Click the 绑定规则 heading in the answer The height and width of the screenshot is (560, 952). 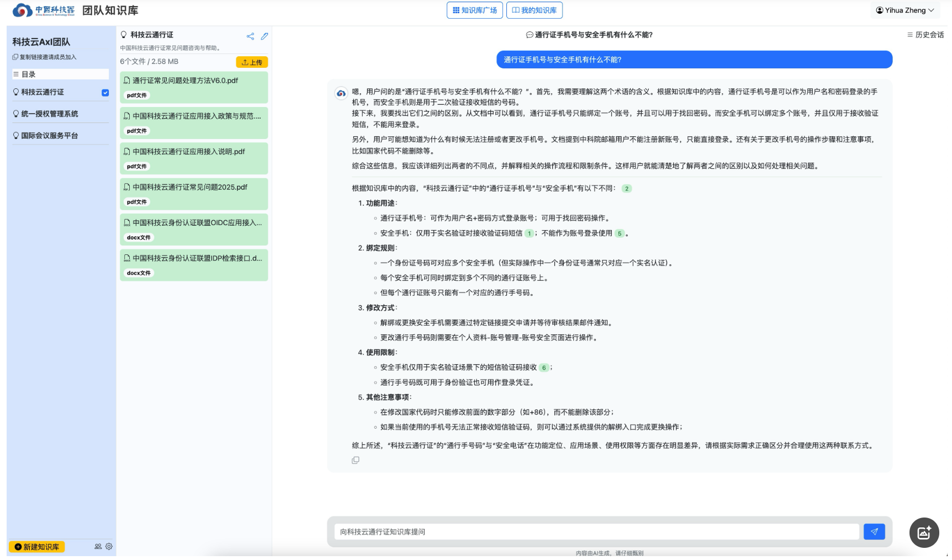click(380, 248)
